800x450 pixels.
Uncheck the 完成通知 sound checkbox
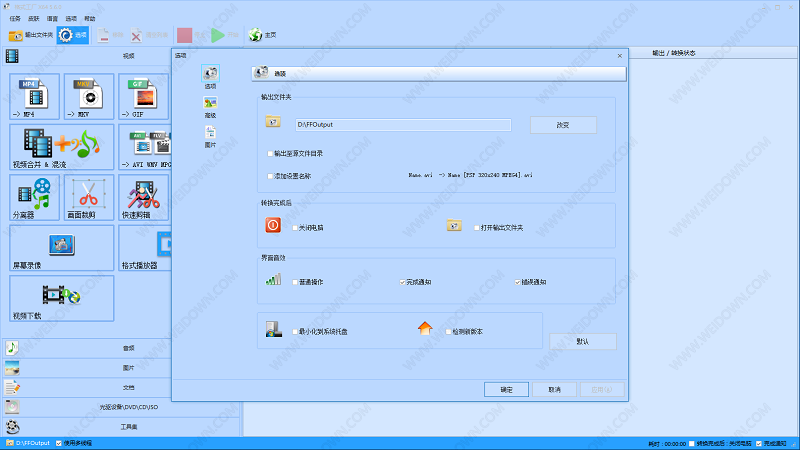tap(403, 282)
